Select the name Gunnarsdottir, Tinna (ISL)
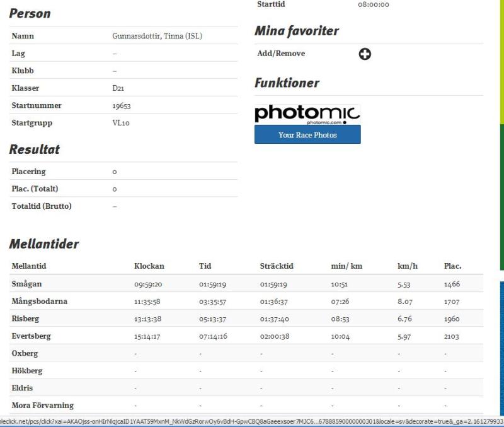This screenshot has width=504, height=427. pos(157,36)
